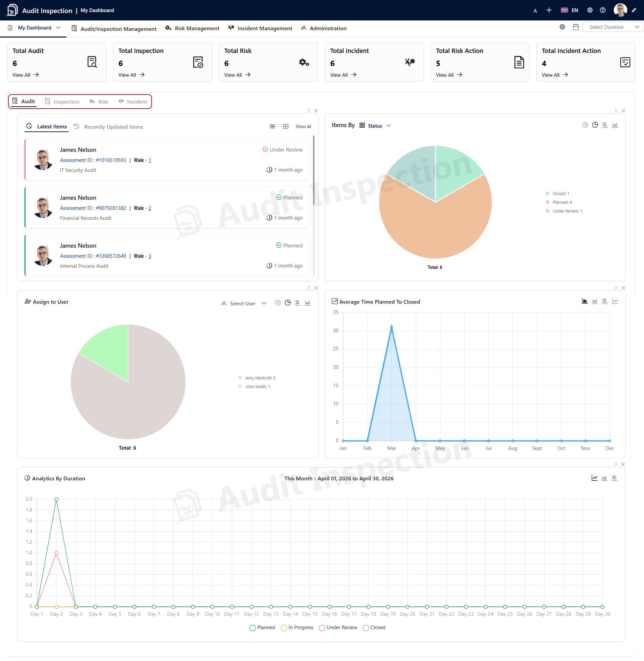Select the Audit tab
This screenshot has width=644, height=661.
(23, 101)
